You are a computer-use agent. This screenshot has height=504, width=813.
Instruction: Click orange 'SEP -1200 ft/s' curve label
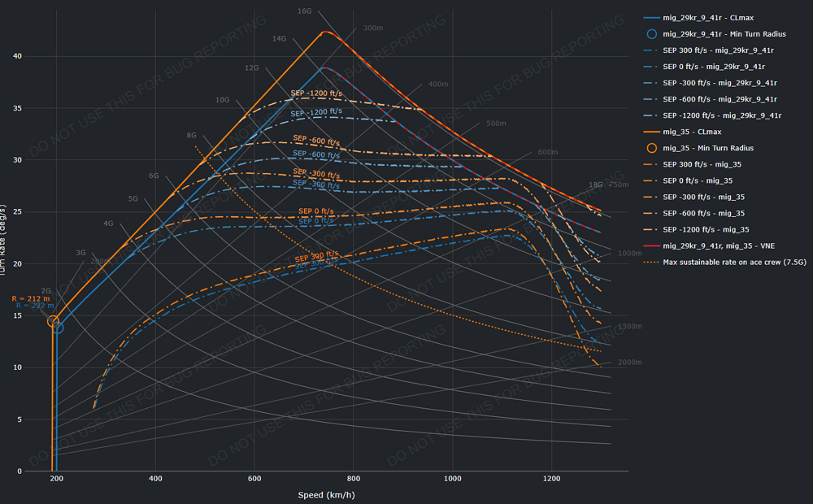tap(316, 93)
